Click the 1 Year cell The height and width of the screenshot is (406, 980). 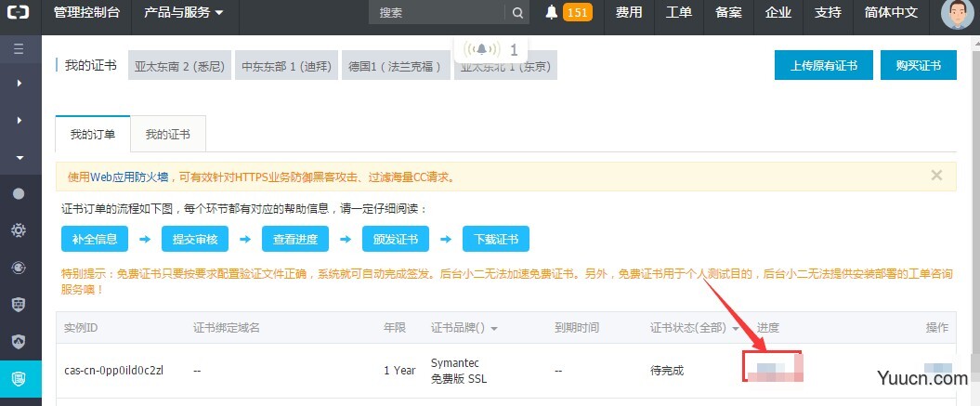click(x=399, y=371)
